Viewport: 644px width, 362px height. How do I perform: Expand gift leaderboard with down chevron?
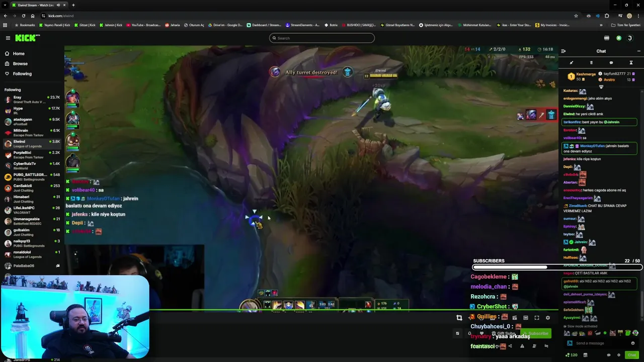[601, 87]
